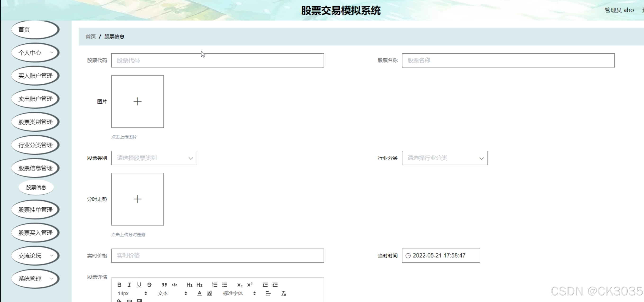Toggle italic formatting in the editor

129,285
